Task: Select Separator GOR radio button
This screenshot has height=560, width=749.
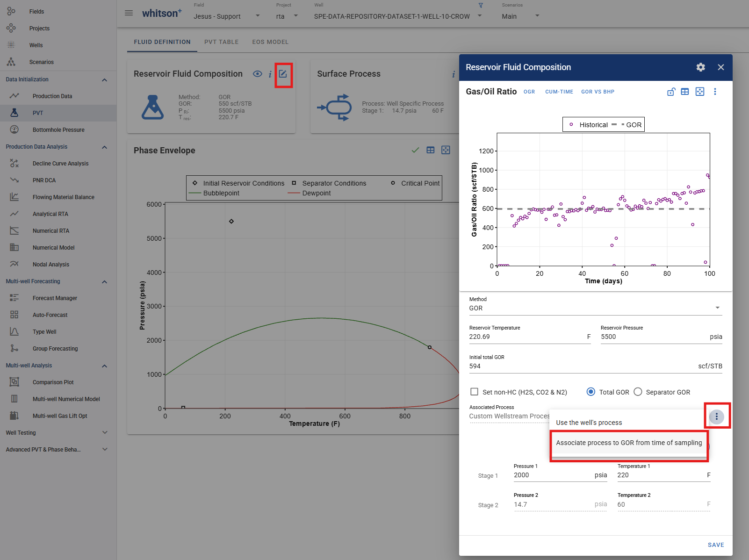Action: click(638, 392)
